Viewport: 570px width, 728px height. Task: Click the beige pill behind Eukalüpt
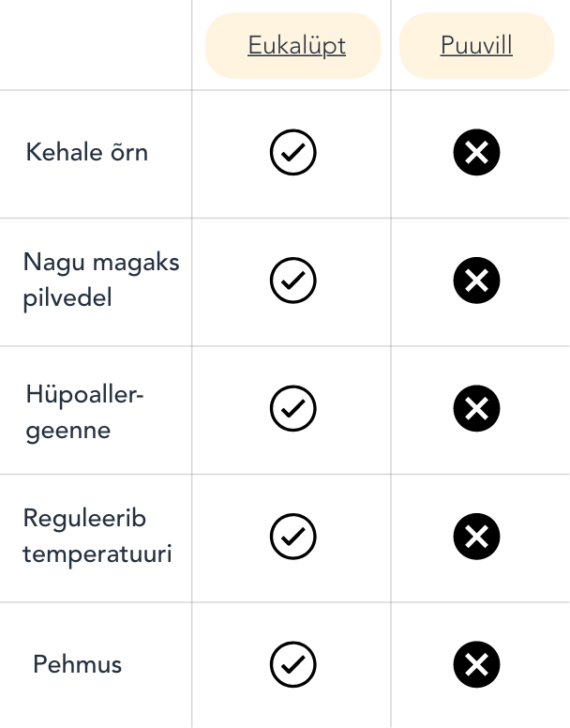293,45
